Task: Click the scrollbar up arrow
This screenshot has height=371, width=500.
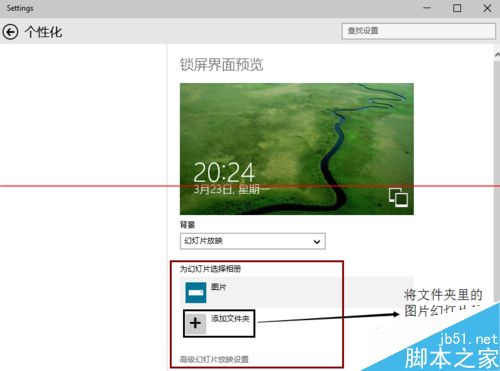Action: coord(497,54)
